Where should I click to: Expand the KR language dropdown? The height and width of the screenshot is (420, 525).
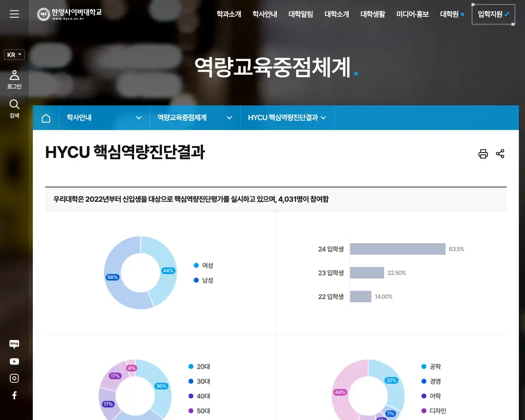click(14, 55)
